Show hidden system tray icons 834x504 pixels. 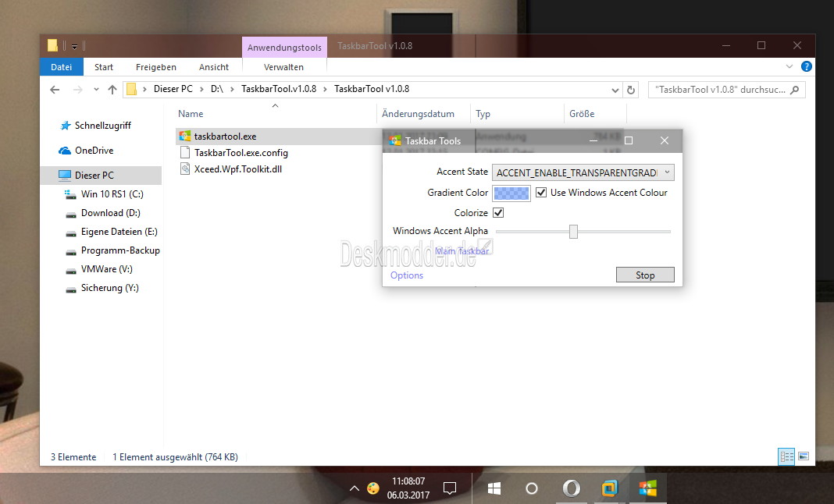(355, 488)
